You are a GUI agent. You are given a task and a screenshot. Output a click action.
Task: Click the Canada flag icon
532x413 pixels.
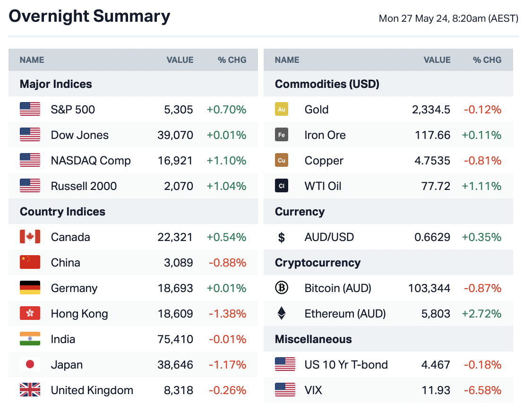[x=30, y=237]
